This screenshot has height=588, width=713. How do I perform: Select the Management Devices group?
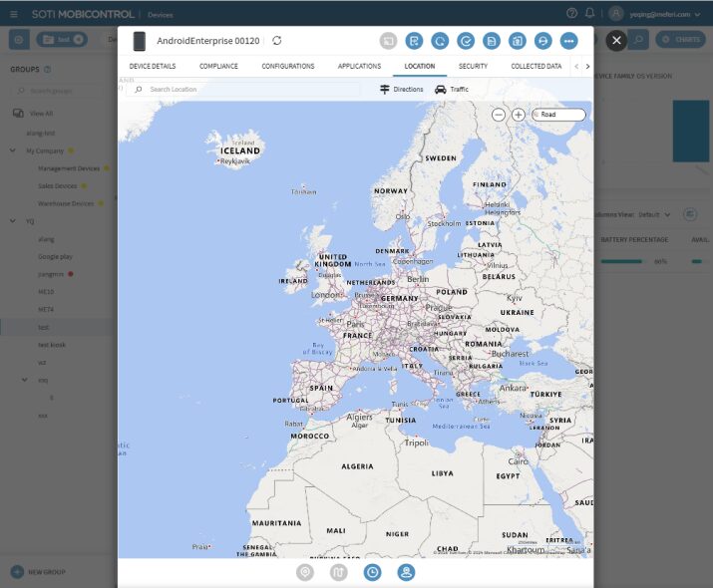pyautogui.click(x=69, y=168)
